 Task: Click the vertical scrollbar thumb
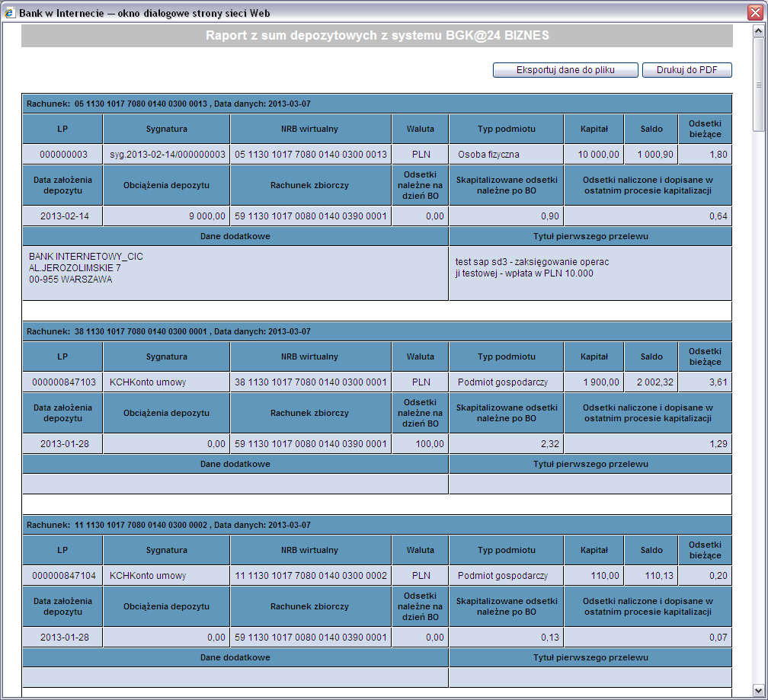tap(758, 85)
